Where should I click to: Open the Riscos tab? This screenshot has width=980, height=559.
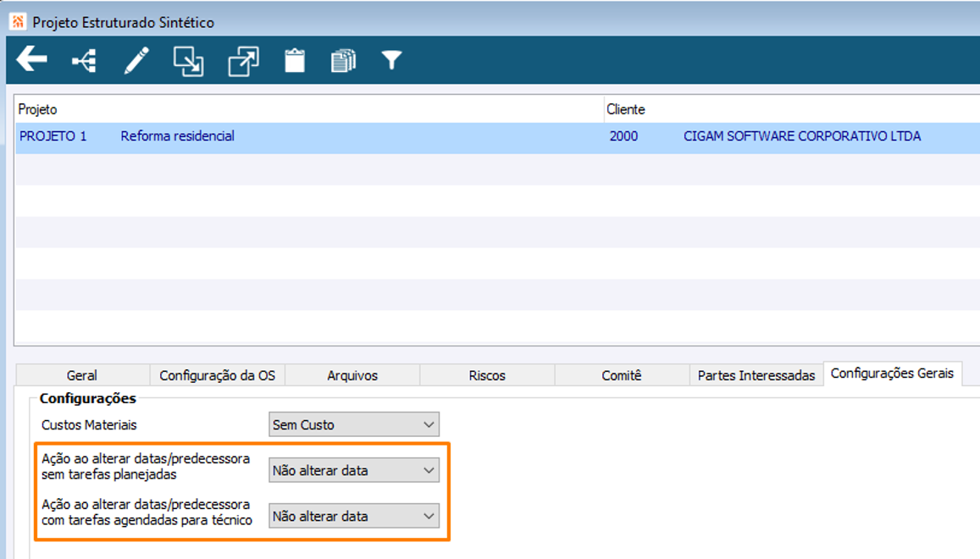(487, 375)
